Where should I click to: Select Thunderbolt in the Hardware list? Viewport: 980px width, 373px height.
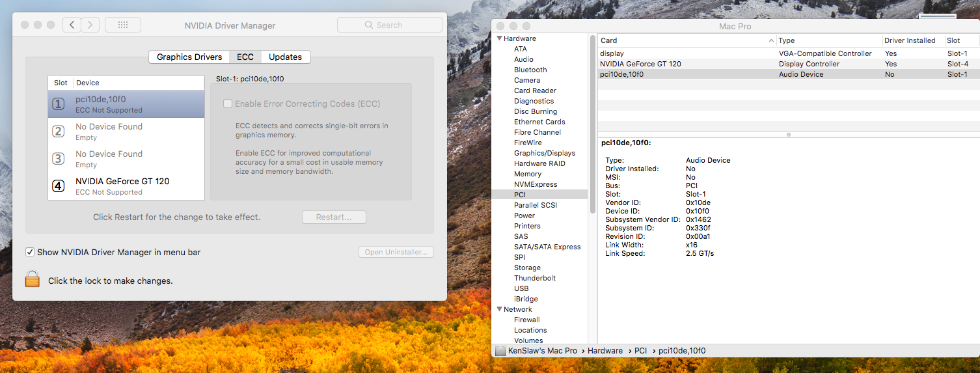[534, 278]
